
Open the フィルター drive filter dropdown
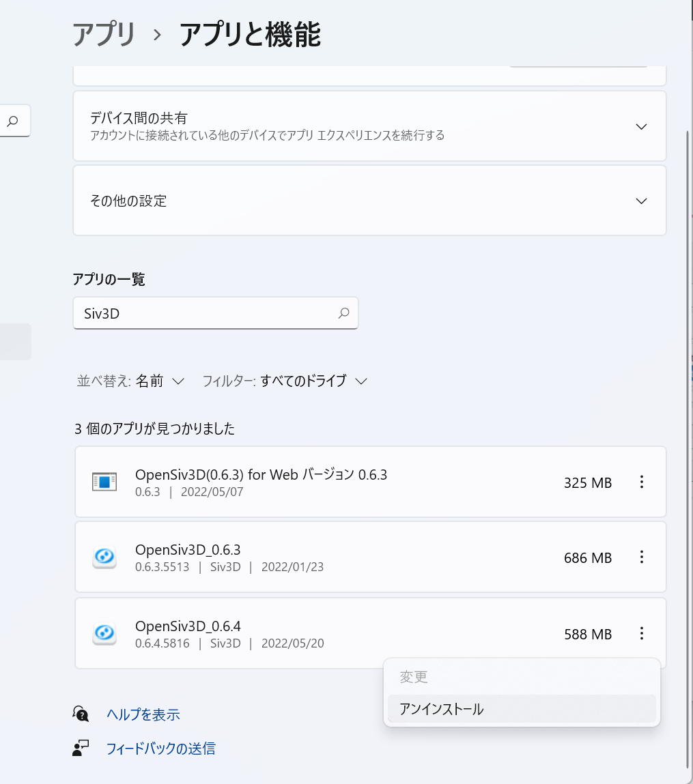coord(285,381)
